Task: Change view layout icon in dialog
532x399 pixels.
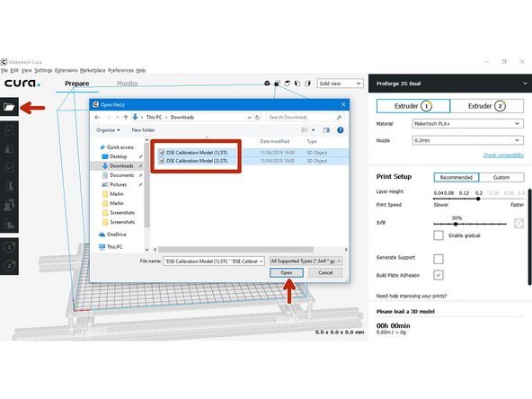Action: pos(305,130)
